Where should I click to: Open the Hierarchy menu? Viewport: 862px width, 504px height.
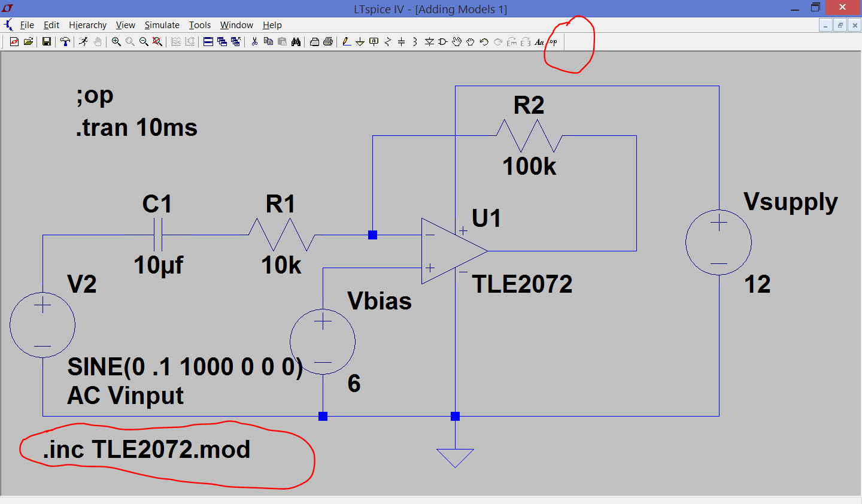pos(87,25)
